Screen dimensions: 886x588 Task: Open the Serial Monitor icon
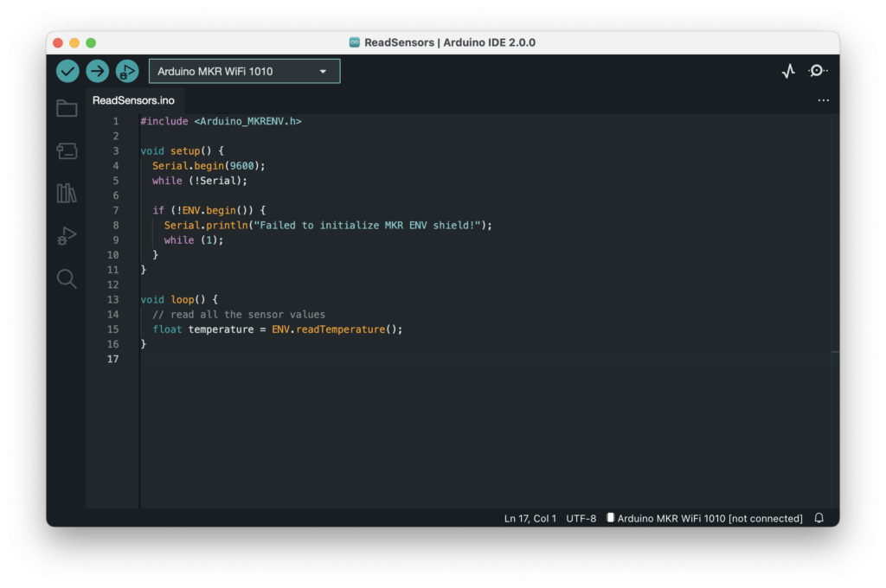pos(817,71)
